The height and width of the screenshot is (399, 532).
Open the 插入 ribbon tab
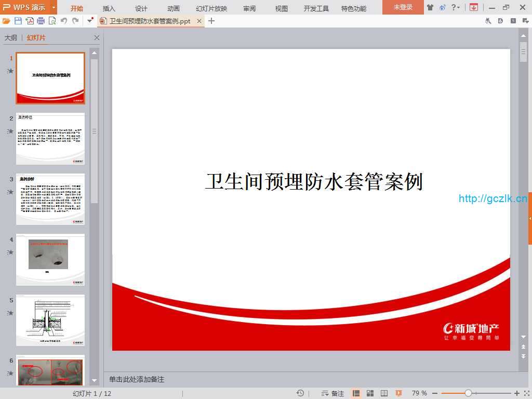point(109,8)
